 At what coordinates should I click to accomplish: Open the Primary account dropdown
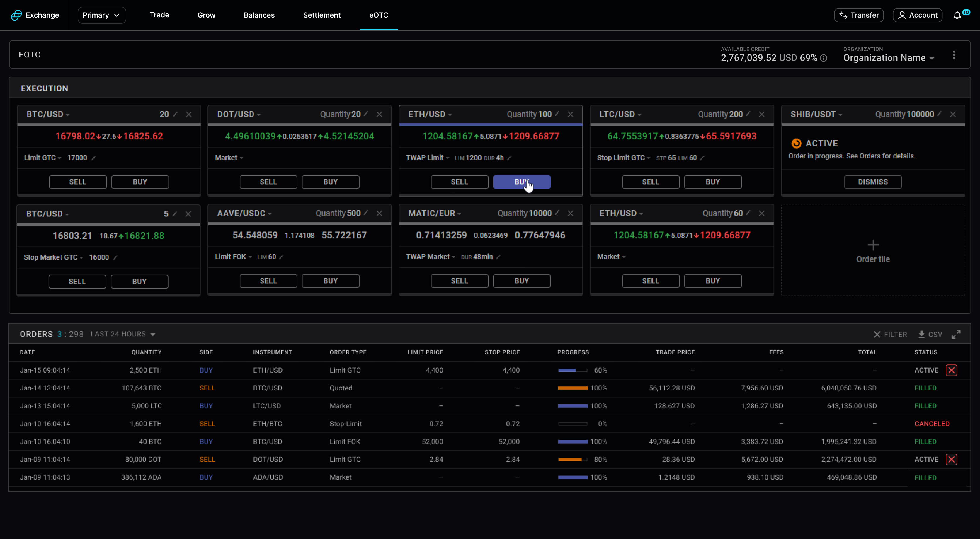tap(102, 15)
